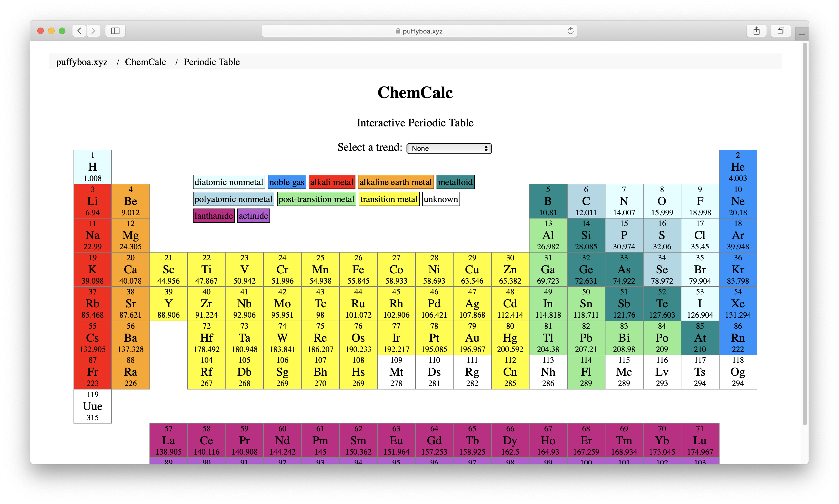Reload the page with the refresh icon
The image size is (839, 504).
click(570, 31)
